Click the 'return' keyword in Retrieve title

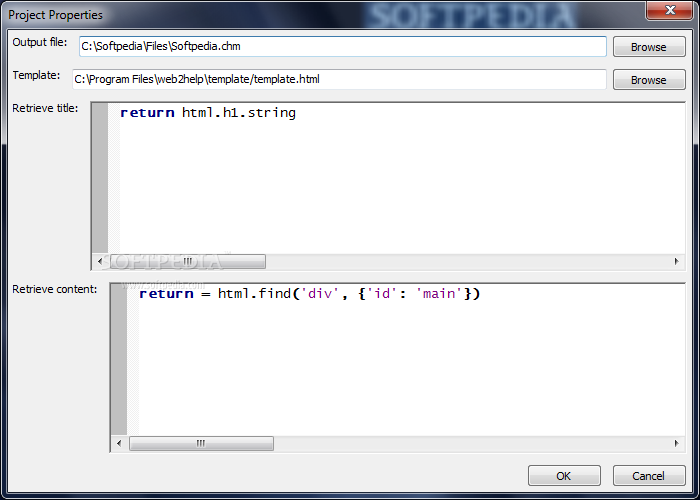click(x=147, y=113)
